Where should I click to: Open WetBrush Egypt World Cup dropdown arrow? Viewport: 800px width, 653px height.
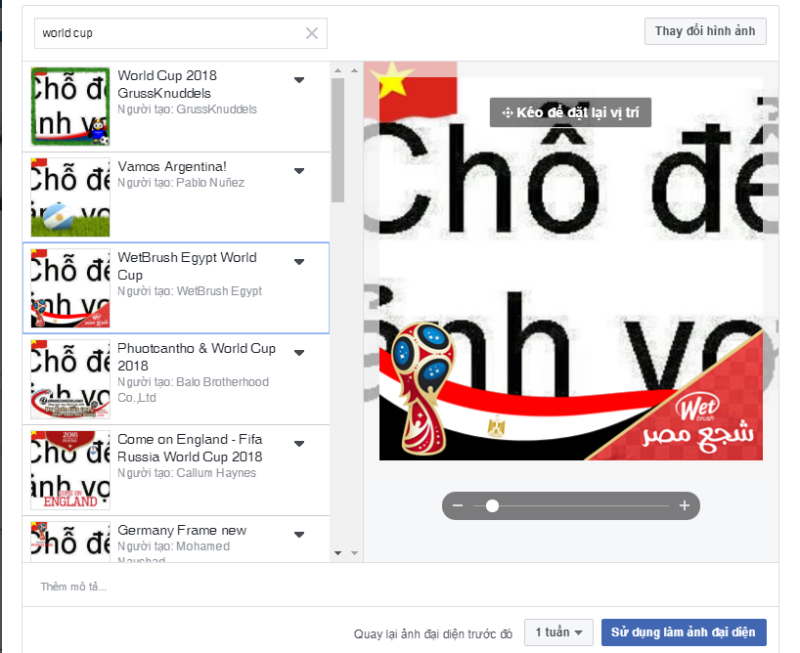299,262
